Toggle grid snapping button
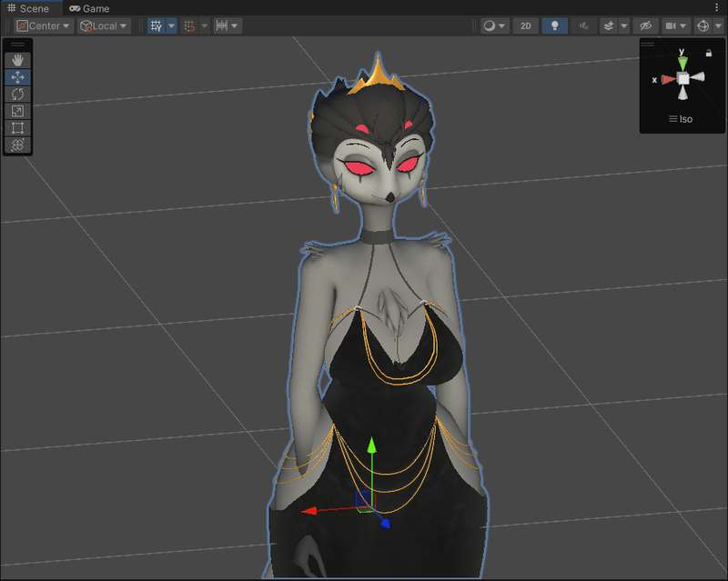Screen dimensions: 728x581 pyautogui.click(x=189, y=26)
